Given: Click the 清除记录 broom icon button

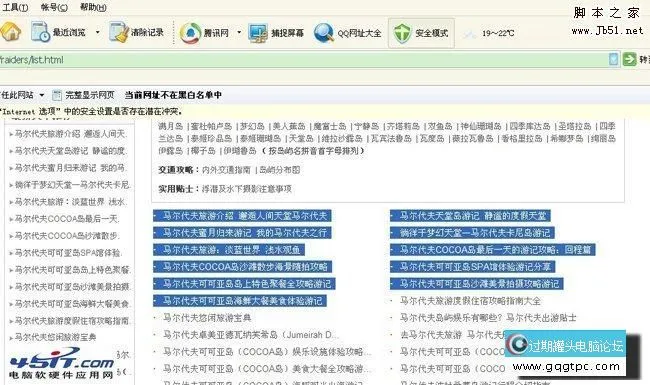Looking at the screenshot, I should pos(136,32).
